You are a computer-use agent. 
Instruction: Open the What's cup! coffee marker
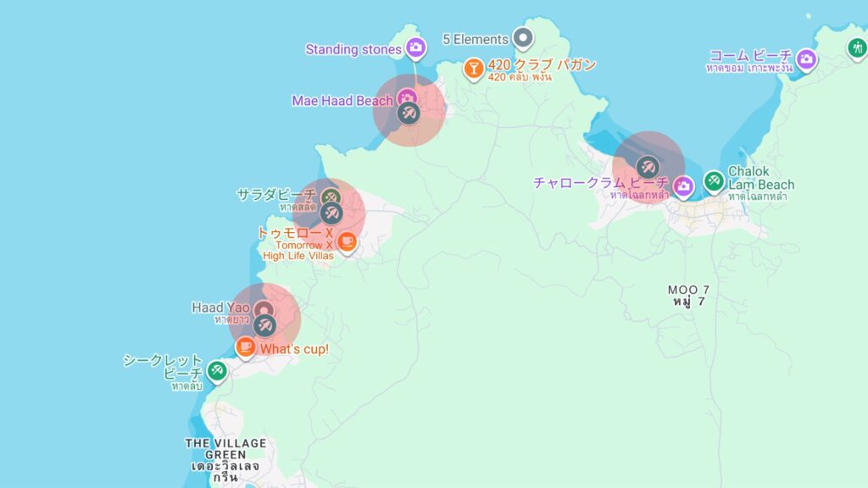point(245,347)
